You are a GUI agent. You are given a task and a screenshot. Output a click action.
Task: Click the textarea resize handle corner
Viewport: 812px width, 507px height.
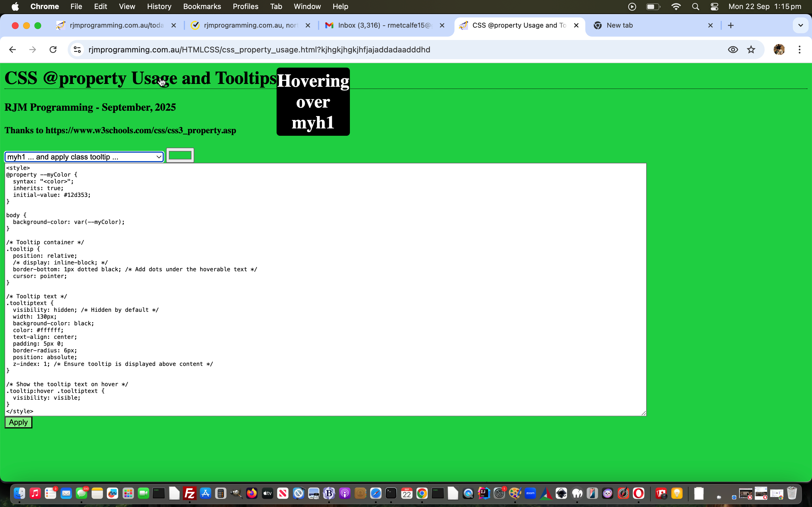(643, 413)
